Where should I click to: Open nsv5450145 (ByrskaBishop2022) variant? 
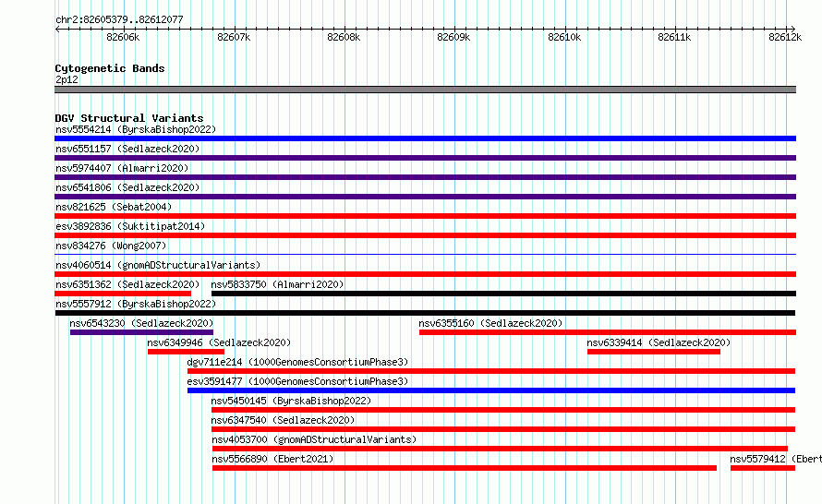pos(291,401)
